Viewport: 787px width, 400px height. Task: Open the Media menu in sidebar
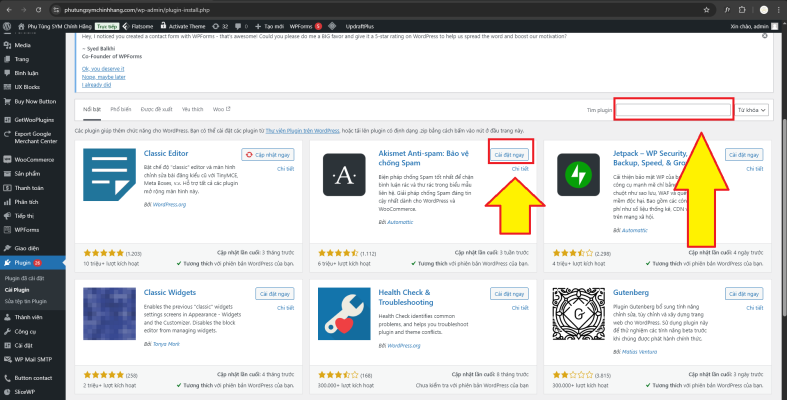point(22,45)
